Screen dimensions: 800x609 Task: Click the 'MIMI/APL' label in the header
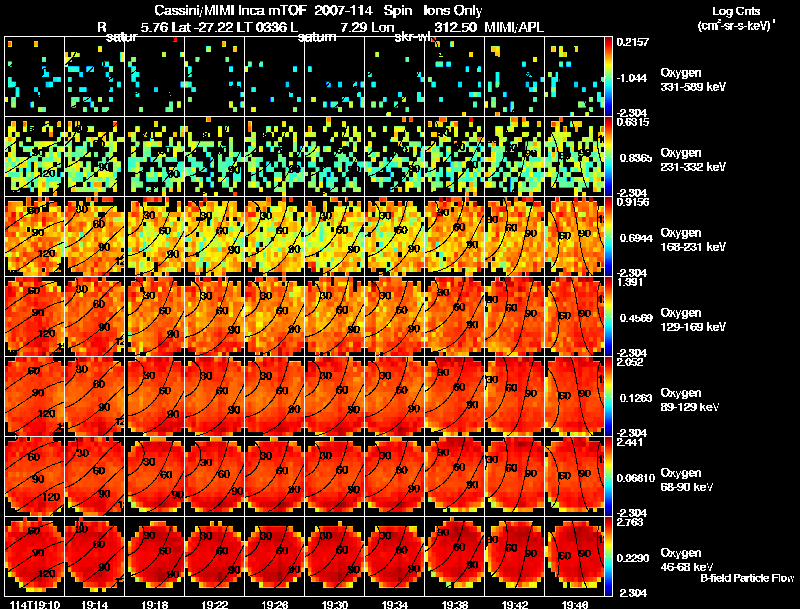(x=514, y=27)
